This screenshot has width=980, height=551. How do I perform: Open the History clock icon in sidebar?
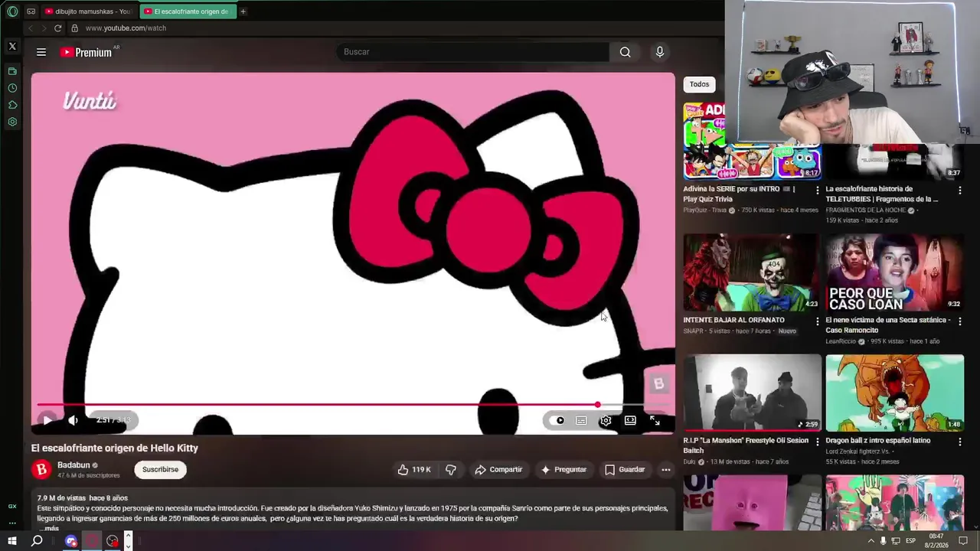pyautogui.click(x=12, y=88)
